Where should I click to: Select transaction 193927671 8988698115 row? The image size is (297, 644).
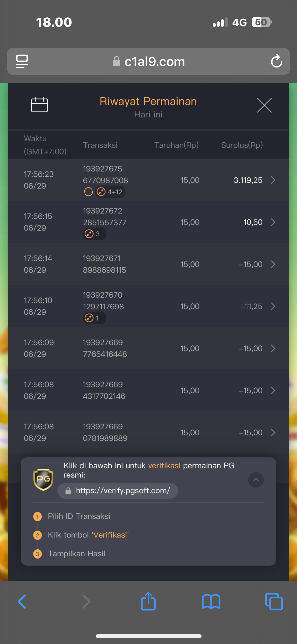pos(148,264)
